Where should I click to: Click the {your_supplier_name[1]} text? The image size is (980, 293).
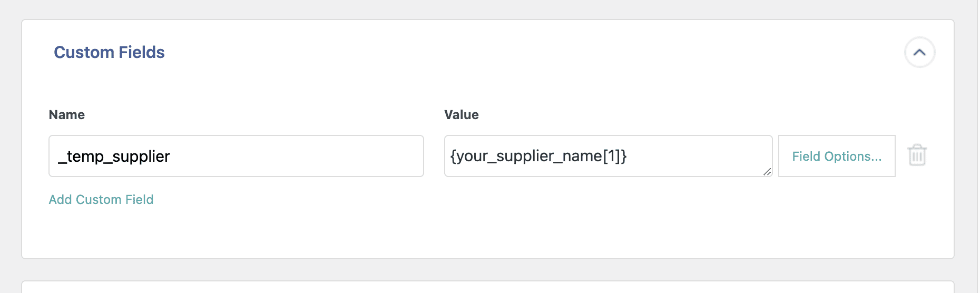coord(538,156)
